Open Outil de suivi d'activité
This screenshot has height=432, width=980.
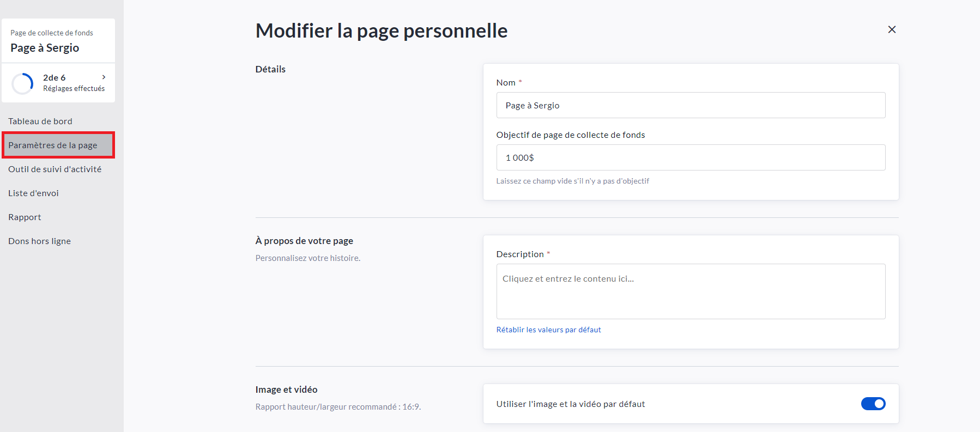tap(55, 169)
